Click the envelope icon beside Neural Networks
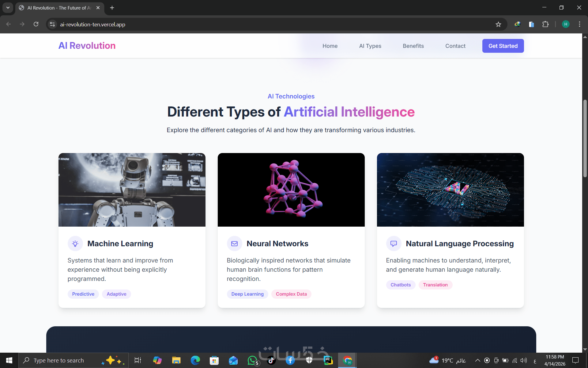 [234, 244]
